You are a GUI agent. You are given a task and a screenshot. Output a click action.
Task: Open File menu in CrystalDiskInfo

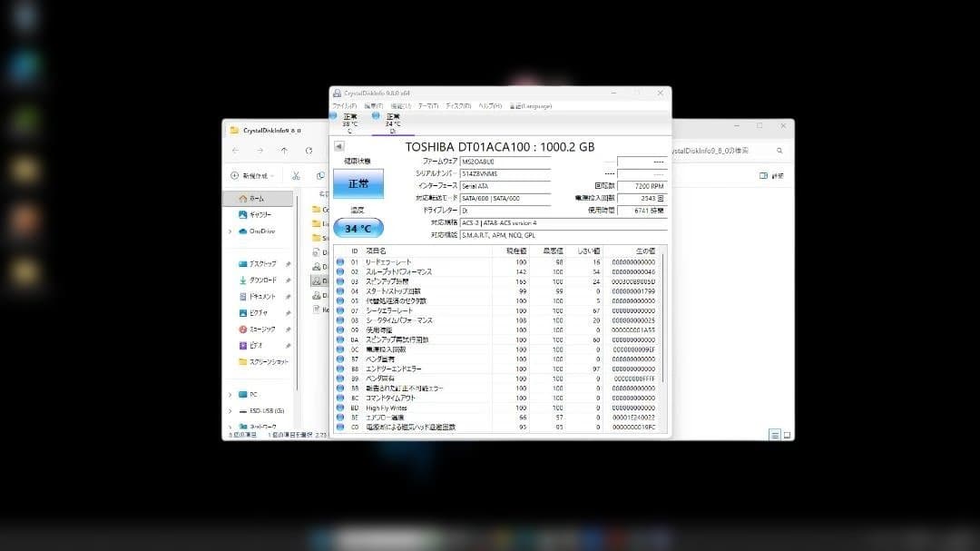click(x=345, y=106)
